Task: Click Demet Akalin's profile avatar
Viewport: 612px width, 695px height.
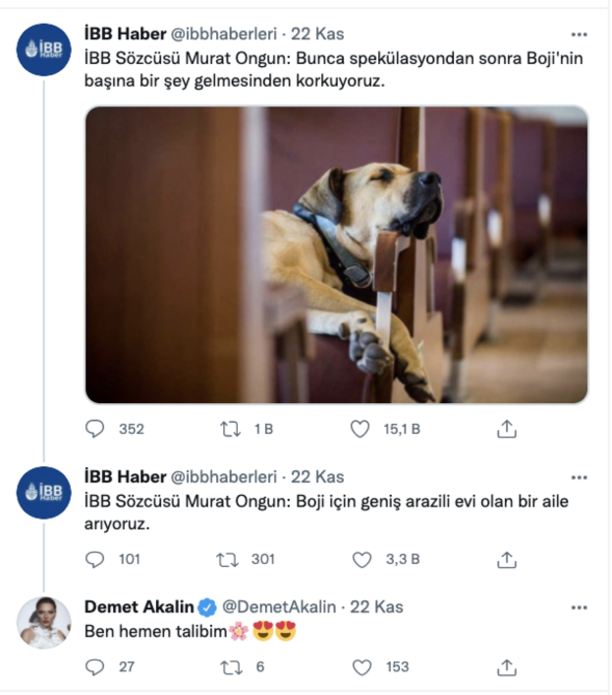Action: click(44, 623)
